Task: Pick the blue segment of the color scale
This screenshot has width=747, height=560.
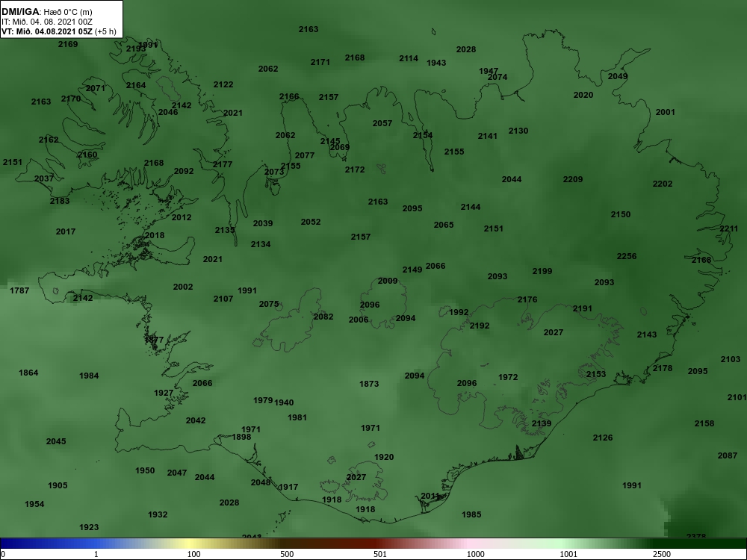Action: 48,544
